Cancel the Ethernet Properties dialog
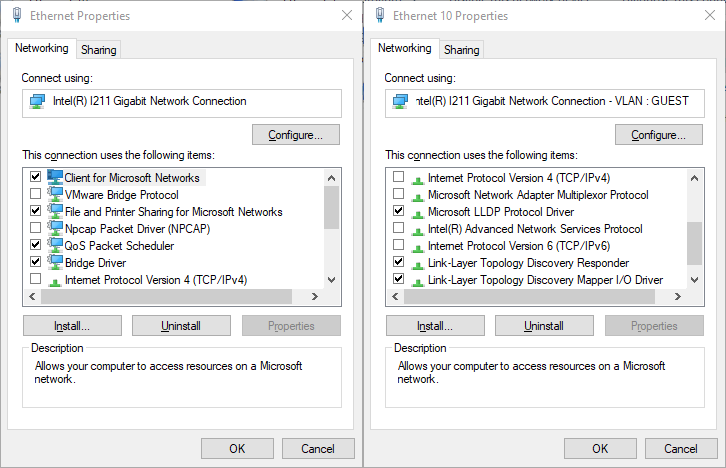The height and width of the screenshot is (468, 726). [318, 449]
